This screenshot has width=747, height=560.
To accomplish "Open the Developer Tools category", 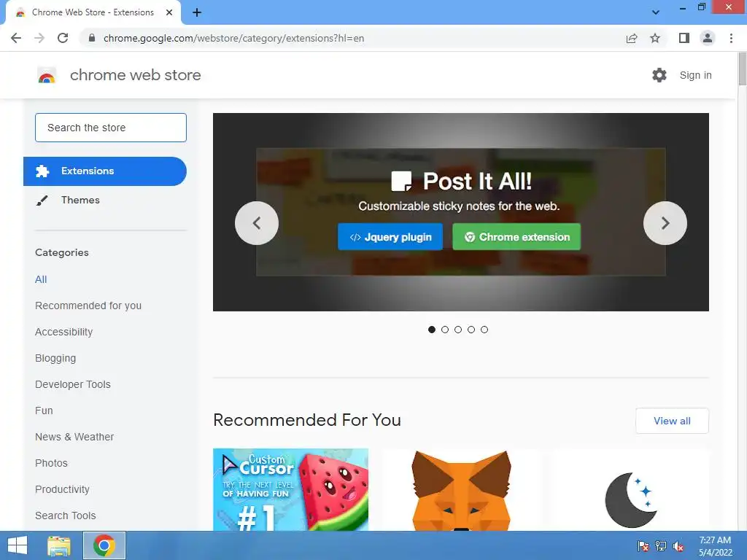I will pos(73,384).
